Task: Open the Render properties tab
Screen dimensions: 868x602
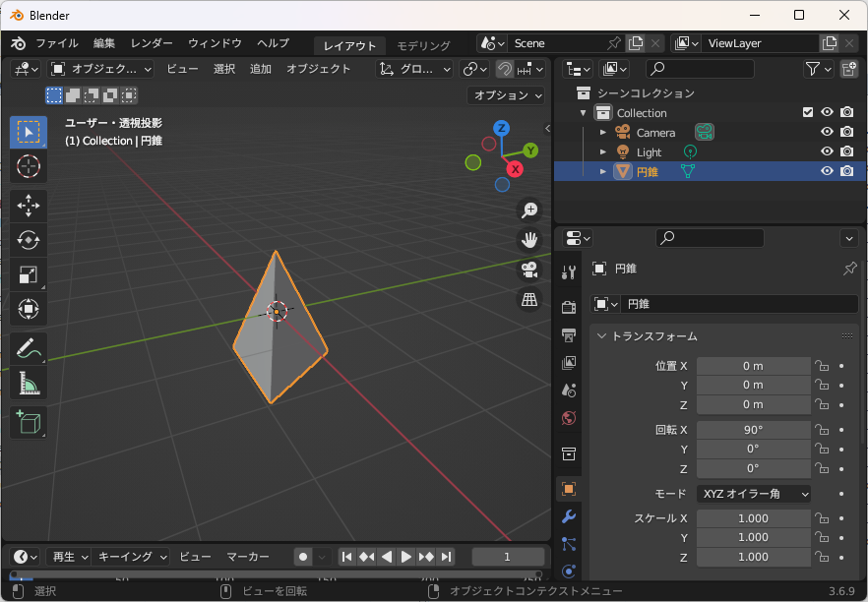Action: pos(569,308)
